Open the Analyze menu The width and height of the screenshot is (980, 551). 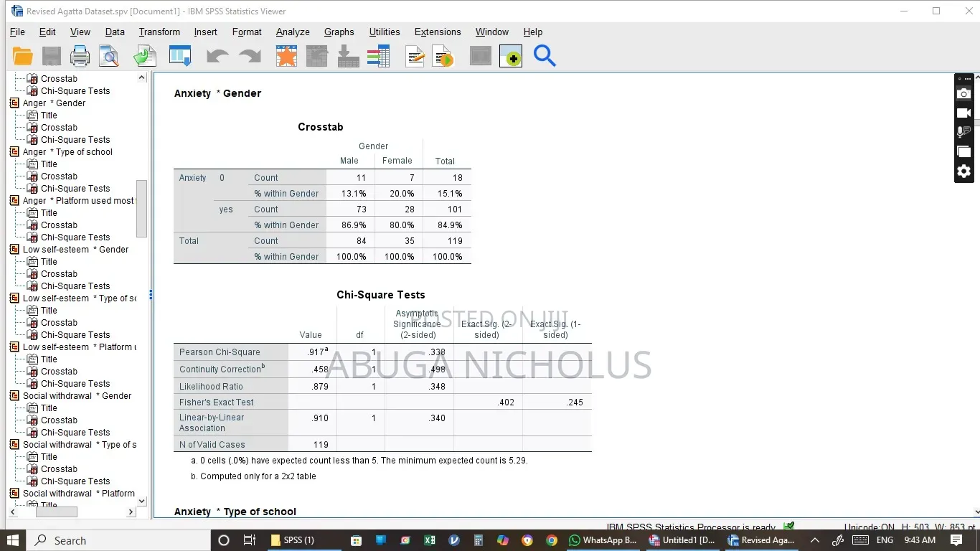(293, 32)
